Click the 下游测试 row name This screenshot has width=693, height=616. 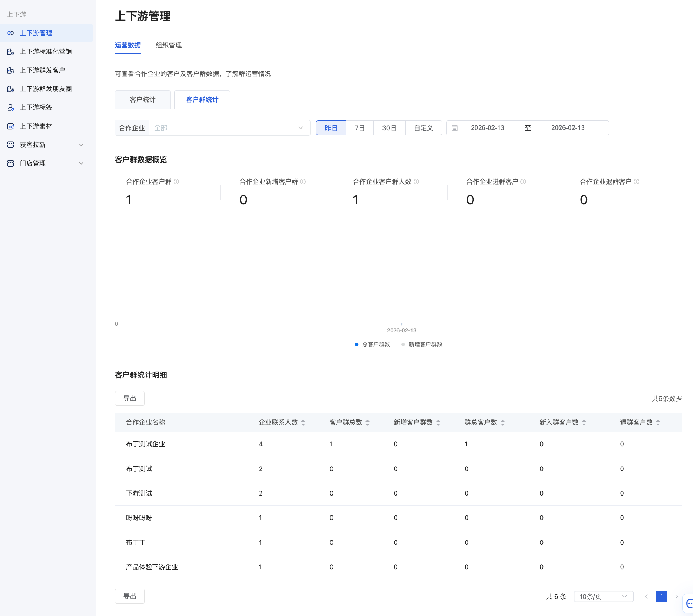[x=139, y=493]
